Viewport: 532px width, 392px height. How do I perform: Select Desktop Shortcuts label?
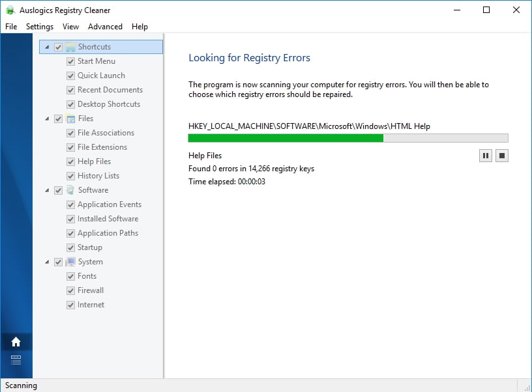coord(109,104)
